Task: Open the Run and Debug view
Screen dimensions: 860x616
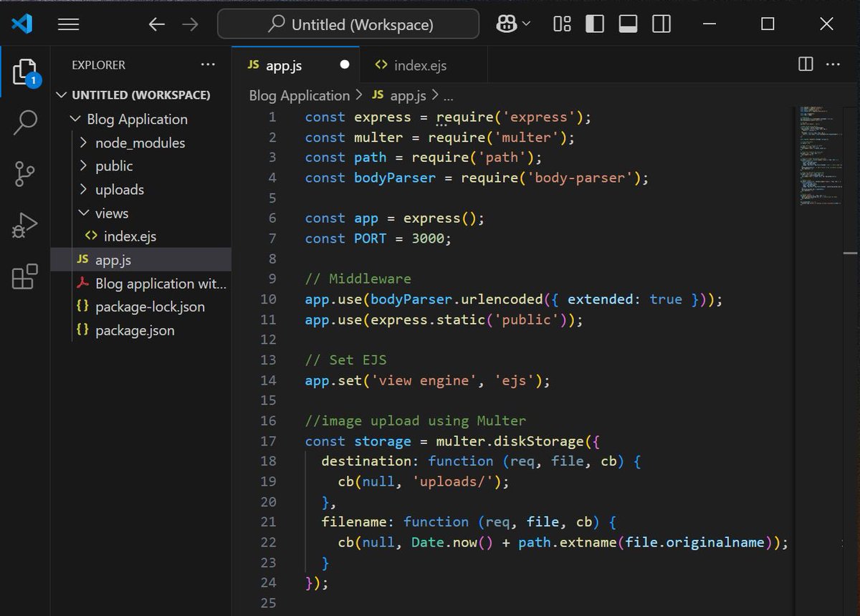Action: pos(24,226)
